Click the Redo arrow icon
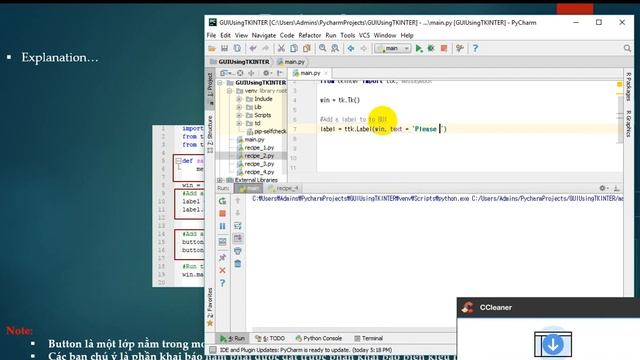 coord(266,49)
